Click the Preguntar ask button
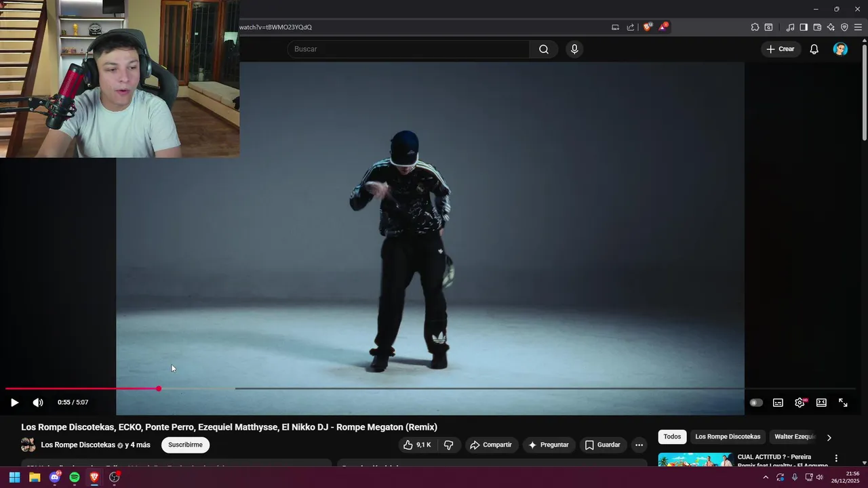The height and width of the screenshot is (488, 868). click(x=549, y=445)
